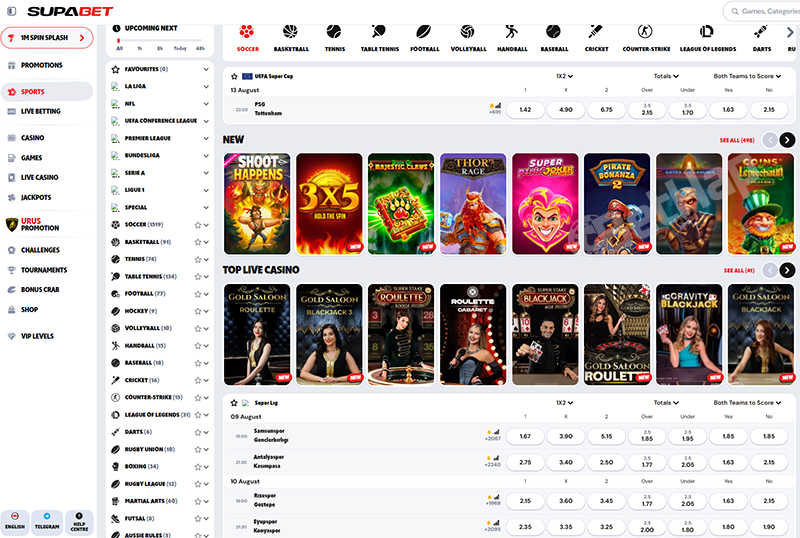This screenshot has height=538, width=800.
Task: Select the Football sport icon
Action: pos(424,32)
